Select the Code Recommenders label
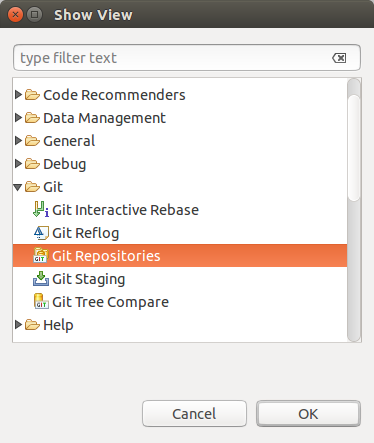The height and width of the screenshot is (443, 374). 114,95
